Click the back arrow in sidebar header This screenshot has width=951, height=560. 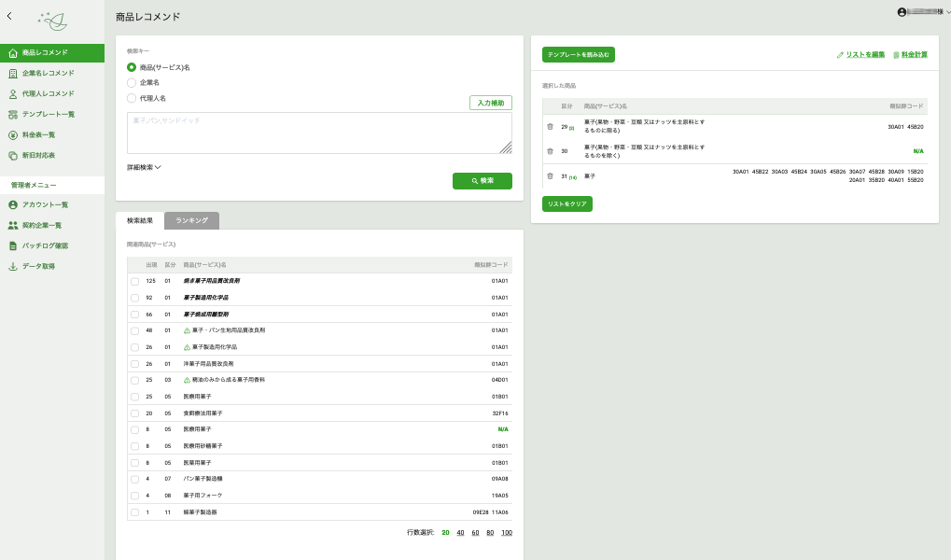point(9,16)
